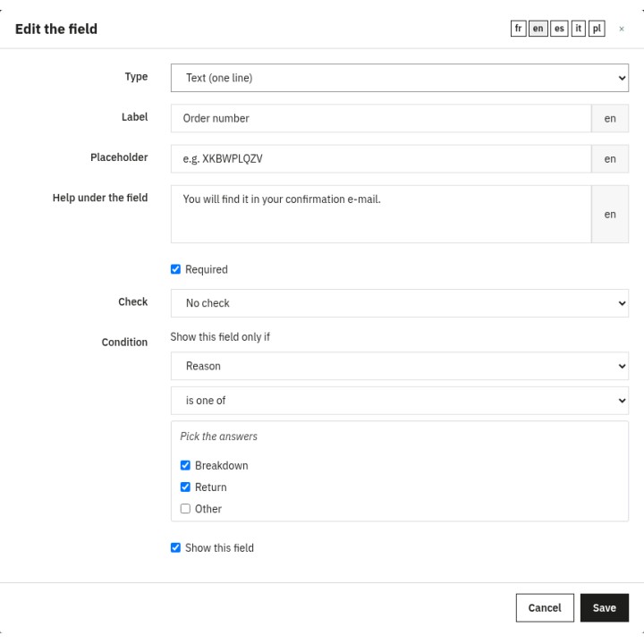
Task: Switch to the en language tab
Action: tap(538, 29)
